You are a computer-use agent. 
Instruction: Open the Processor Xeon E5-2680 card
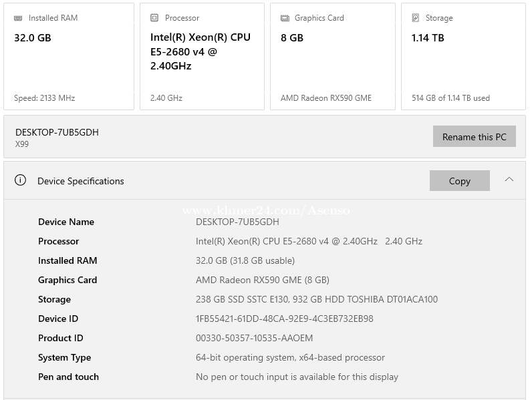pyautogui.click(x=202, y=57)
